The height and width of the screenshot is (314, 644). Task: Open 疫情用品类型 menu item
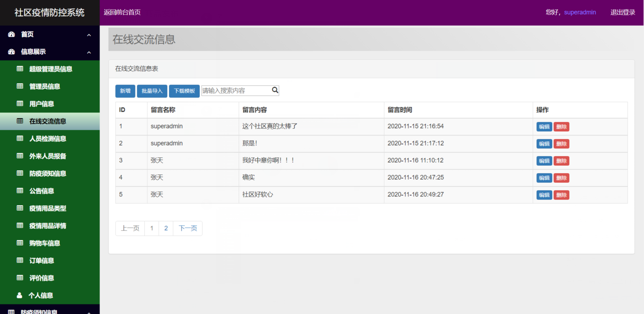click(x=50, y=208)
